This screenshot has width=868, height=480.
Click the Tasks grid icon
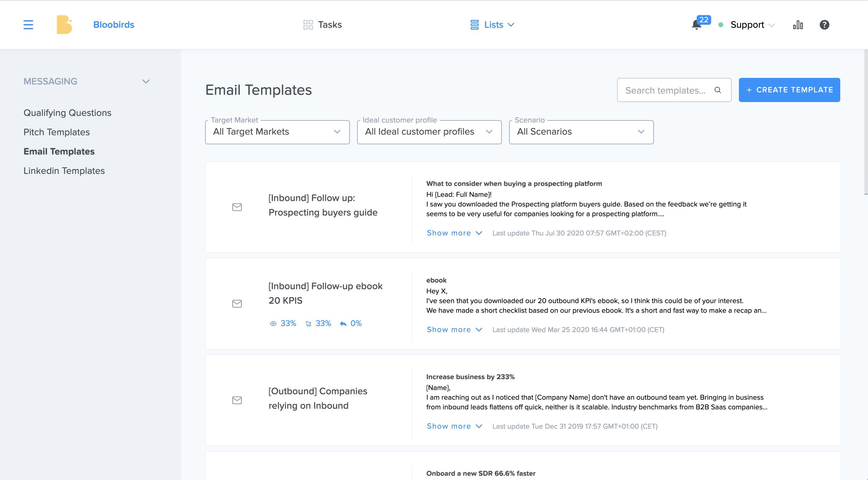click(308, 25)
